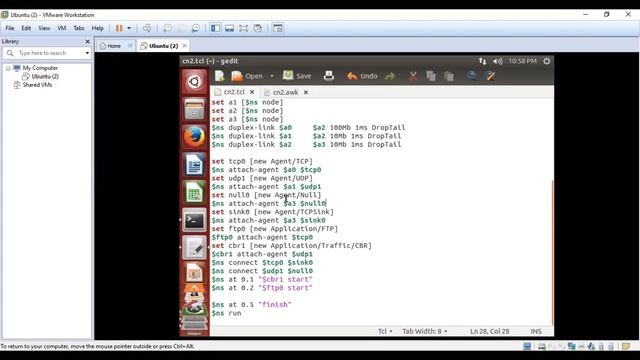The image size is (640, 360).
Task: Toggle the VMware library sidebar view
Action: click(215, 28)
